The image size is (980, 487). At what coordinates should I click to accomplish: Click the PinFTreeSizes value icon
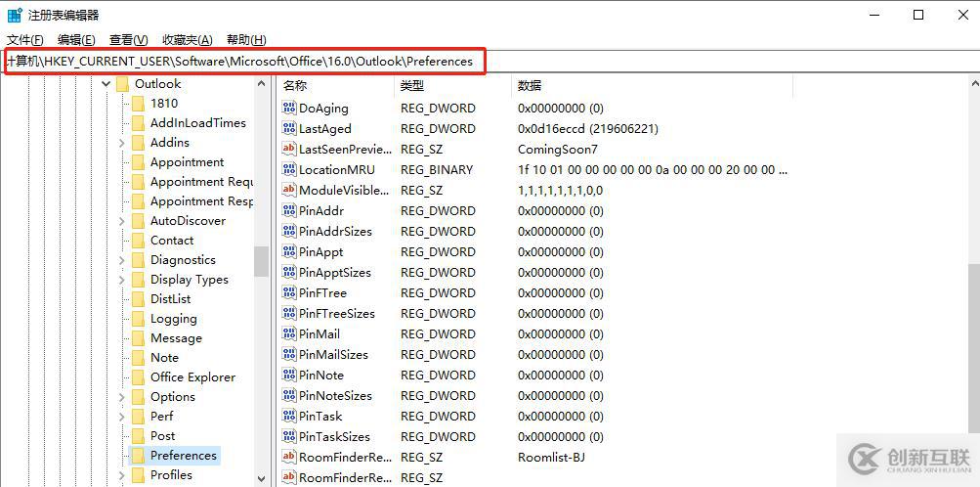289,313
